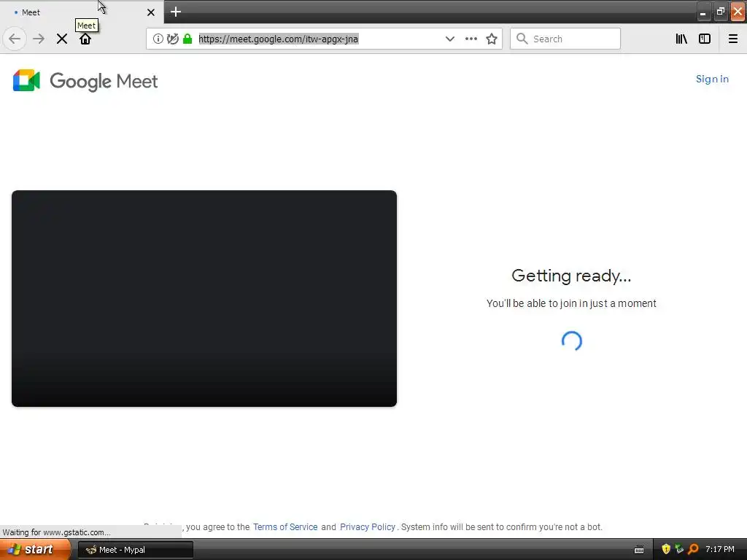Open the hamburger application menu
This screenshot has width=747, height=560.
tap(733, 39)
